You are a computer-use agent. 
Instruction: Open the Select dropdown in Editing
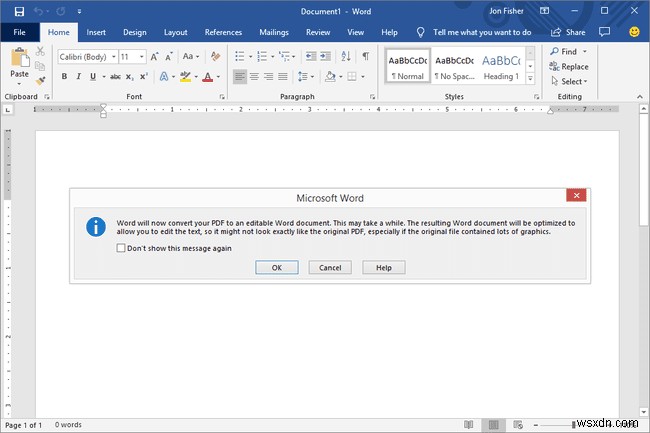point(569,82)
